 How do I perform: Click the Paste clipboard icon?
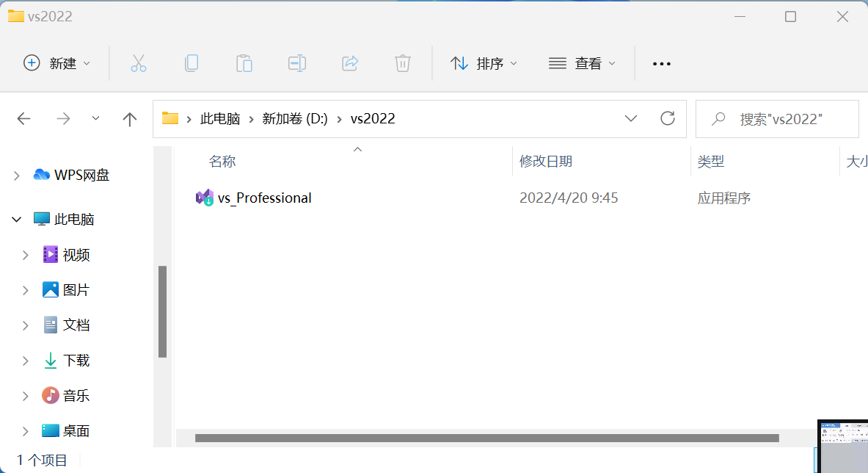[x=244, y=64]
